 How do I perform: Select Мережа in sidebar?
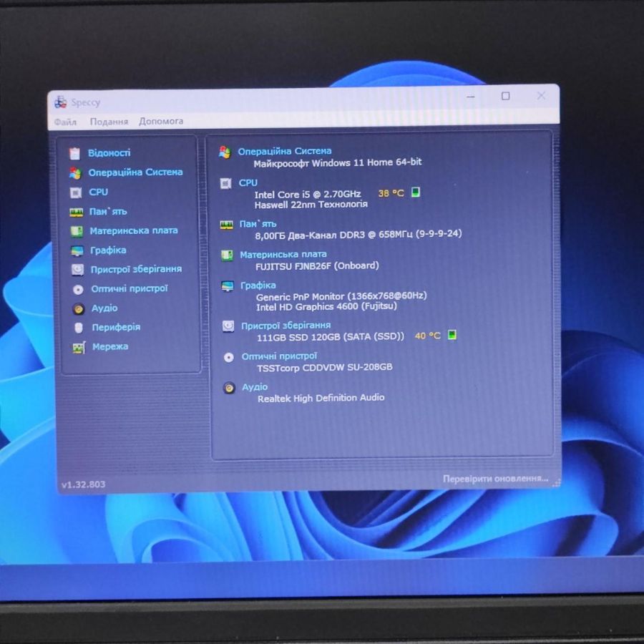[110, 346]
